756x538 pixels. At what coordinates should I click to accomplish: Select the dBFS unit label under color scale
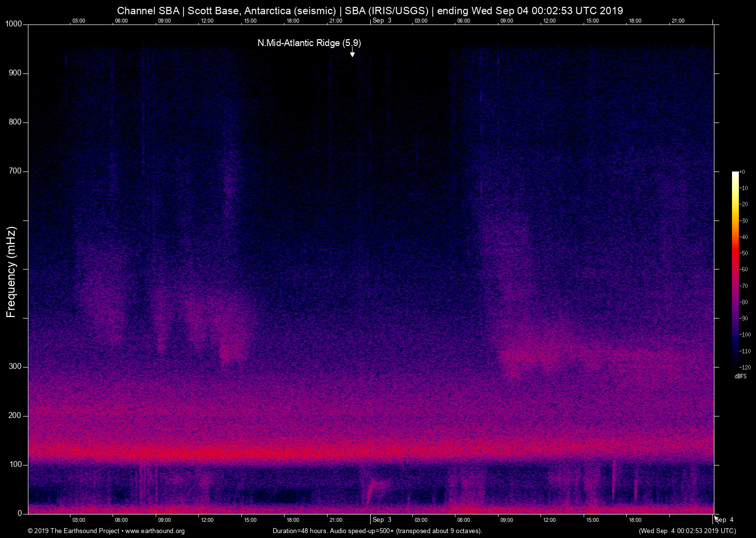(740, 376)
